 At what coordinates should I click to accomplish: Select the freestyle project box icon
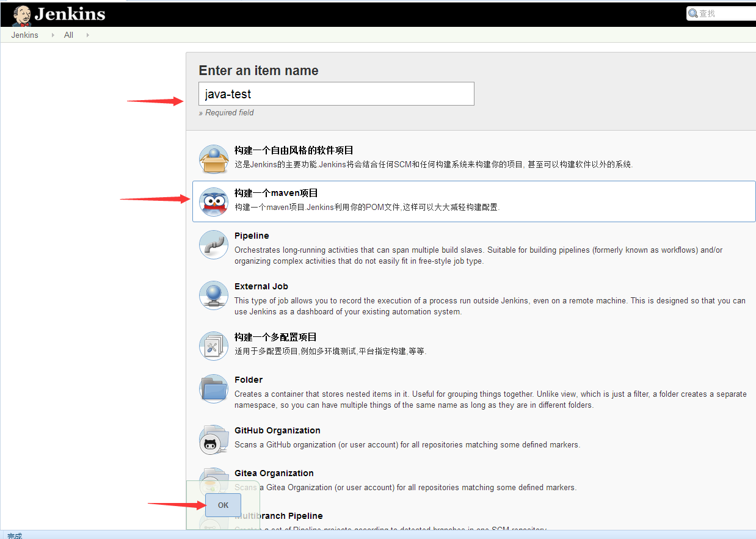[214, 159]
